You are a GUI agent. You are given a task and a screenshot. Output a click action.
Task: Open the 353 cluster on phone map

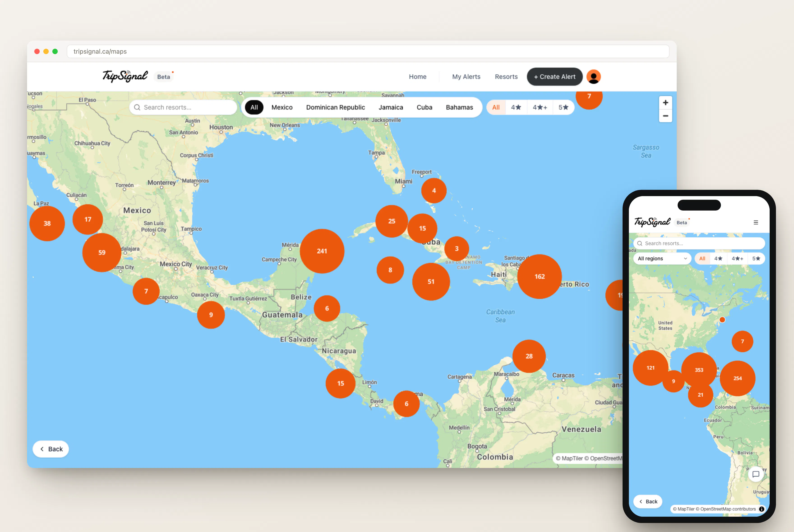pos(699,370)
